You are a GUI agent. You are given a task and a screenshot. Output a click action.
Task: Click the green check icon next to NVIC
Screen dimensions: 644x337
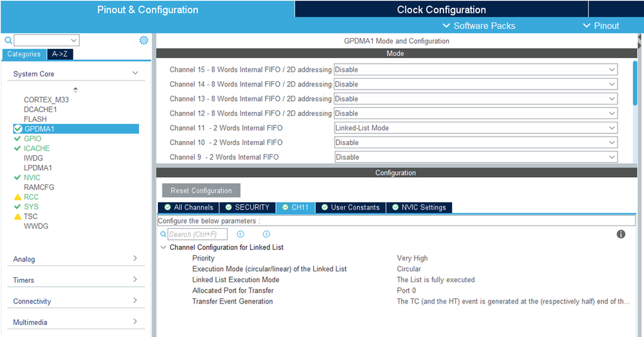(17, 177)
